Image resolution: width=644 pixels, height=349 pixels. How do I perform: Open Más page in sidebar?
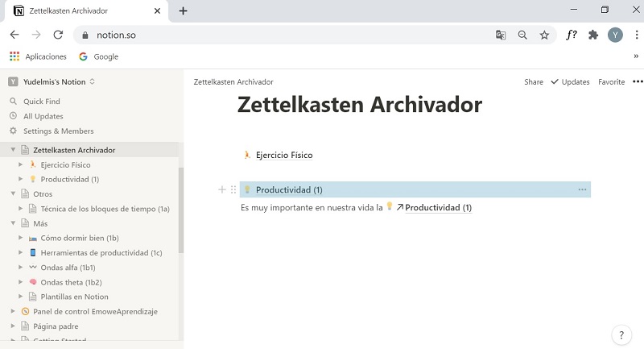coord(40,223)
